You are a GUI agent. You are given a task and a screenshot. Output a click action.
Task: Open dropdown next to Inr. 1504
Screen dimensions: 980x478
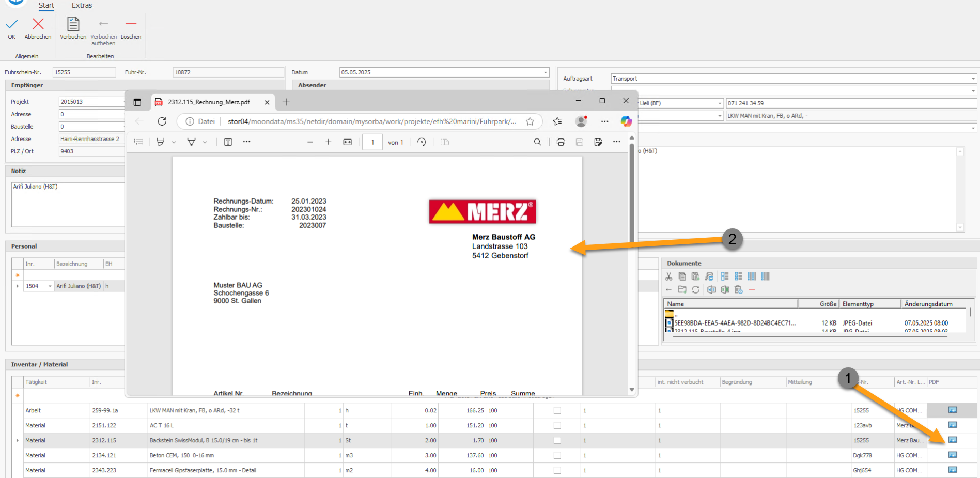(x=50, y=286)
